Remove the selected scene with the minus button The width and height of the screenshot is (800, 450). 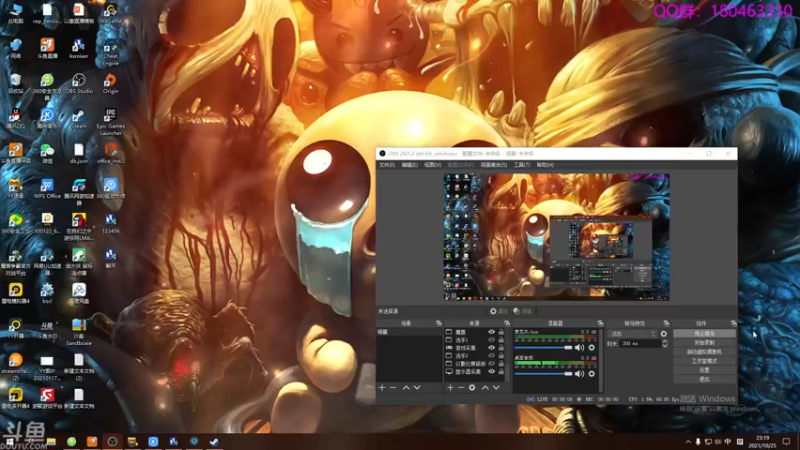393,388
